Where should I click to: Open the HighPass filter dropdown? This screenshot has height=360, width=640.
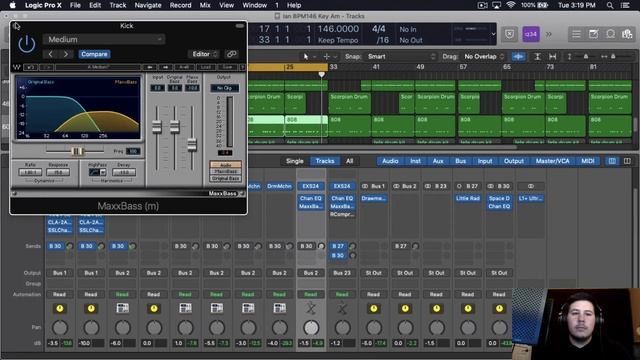(97, 172)
